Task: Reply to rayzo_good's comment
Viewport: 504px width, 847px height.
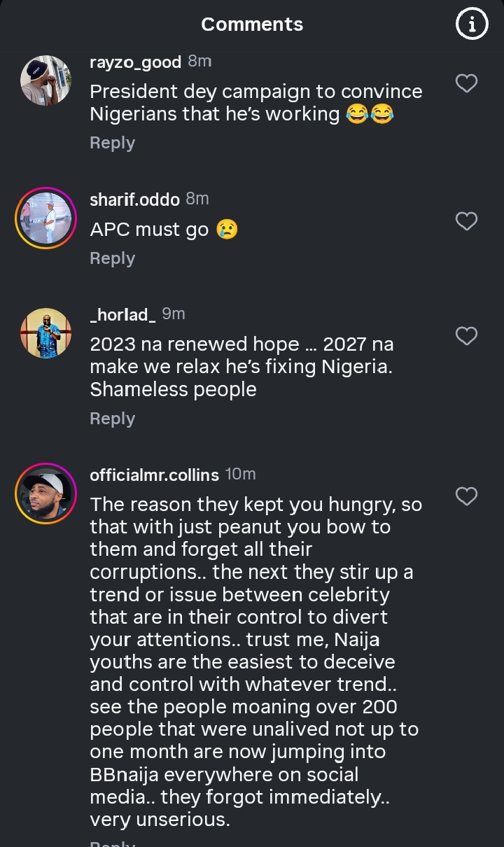Action: (x=112, y=143)
